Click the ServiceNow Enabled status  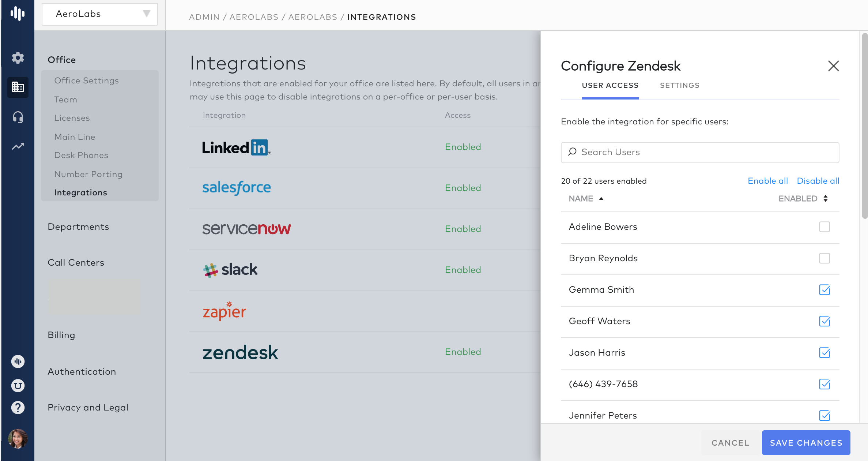click(463, 229)
